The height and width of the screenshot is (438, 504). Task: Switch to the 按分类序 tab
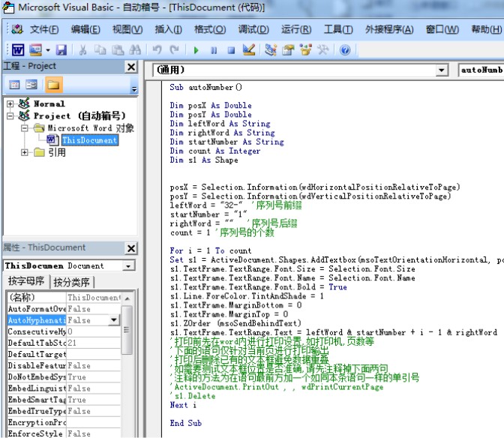tap(72, 282)
